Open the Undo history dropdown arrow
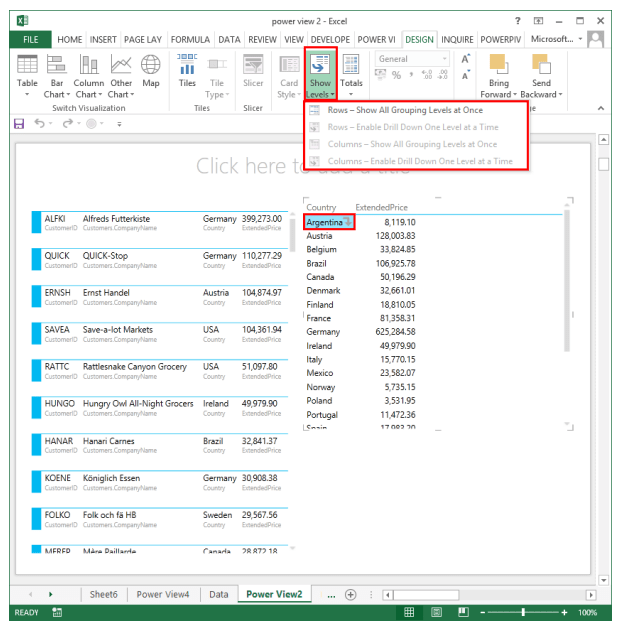Image resolution: width=624 pixels, height=631 pixels. (x=51, y=124)
